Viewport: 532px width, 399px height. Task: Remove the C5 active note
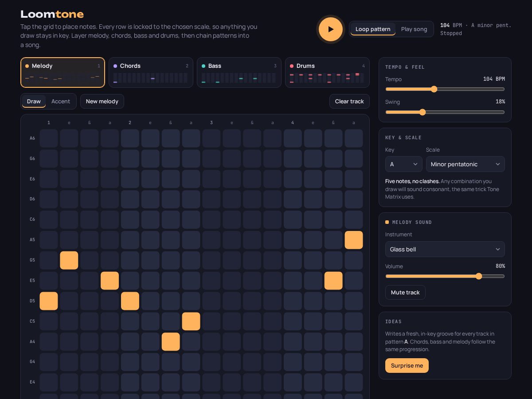191,321
